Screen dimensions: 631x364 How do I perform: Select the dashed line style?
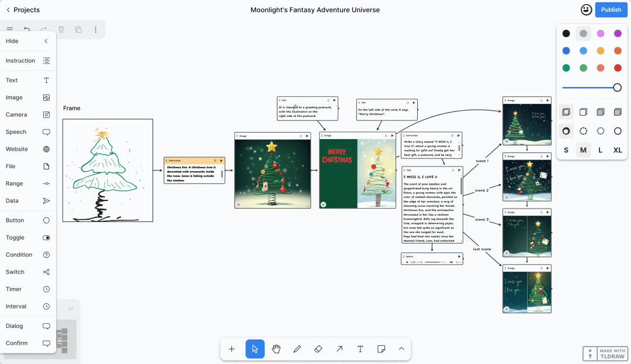[583, 131]
